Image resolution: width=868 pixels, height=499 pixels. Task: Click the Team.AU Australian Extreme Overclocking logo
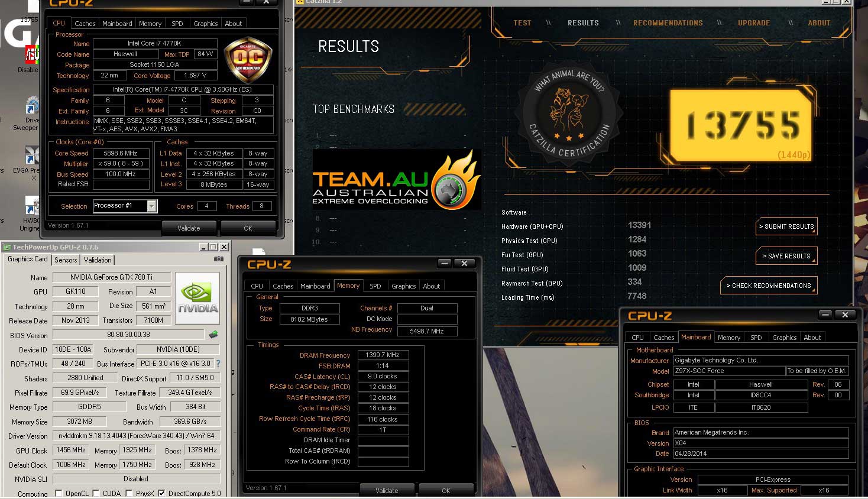click(396, 181)
